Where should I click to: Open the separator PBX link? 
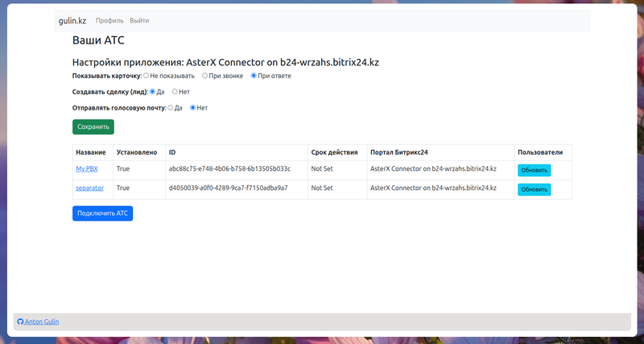click(89, 188)
